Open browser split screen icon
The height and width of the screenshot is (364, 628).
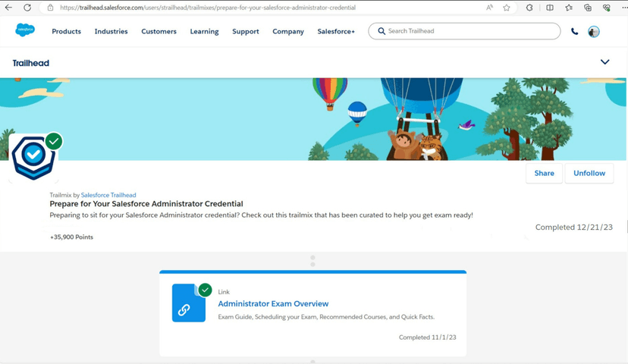550,8
